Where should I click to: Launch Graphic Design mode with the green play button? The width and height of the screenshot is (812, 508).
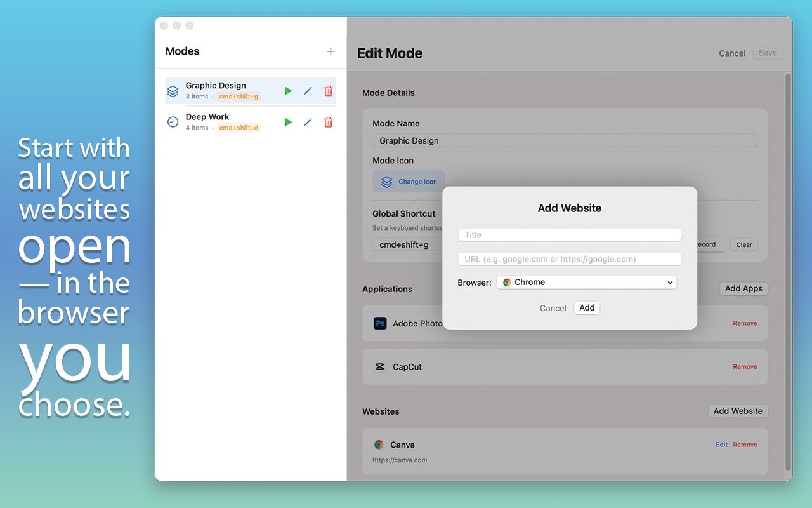click(288, 91)
